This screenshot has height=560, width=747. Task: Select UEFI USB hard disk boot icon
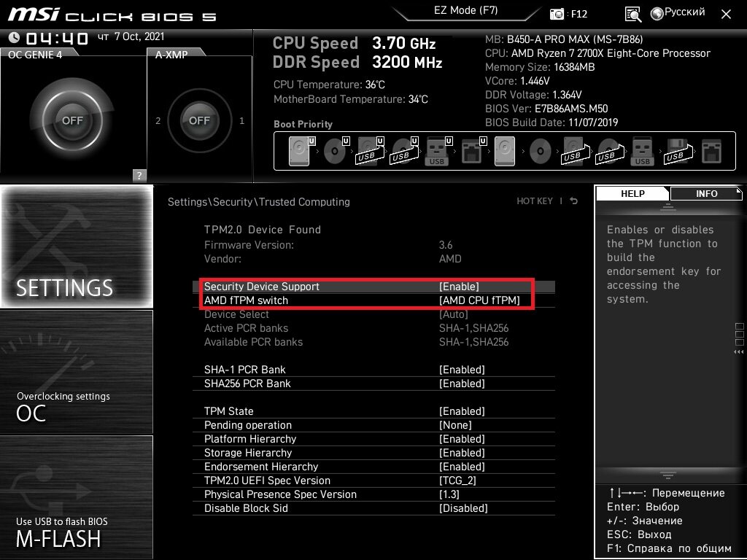(370, 151)
